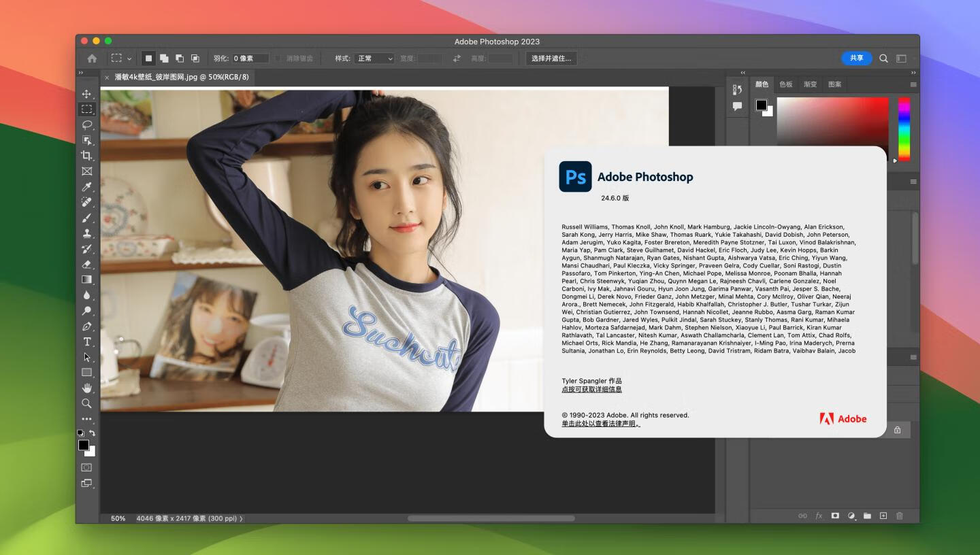Switch to the 色板 tab

pyautogui.click(x=786, y=84)
